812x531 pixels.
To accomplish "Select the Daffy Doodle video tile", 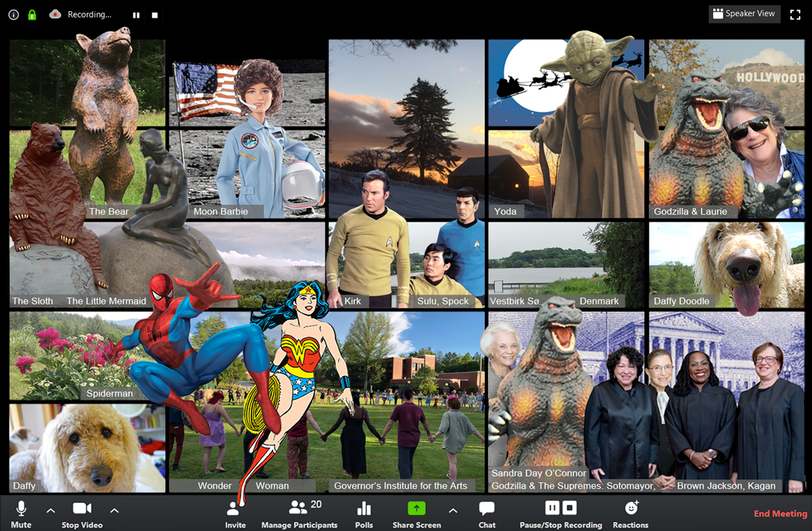I will click(726, 264).
